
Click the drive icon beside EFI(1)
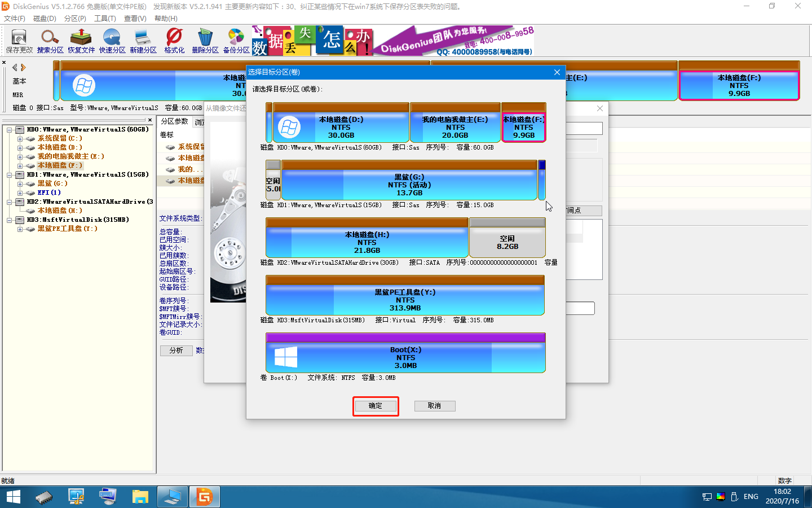click(31, 193)
